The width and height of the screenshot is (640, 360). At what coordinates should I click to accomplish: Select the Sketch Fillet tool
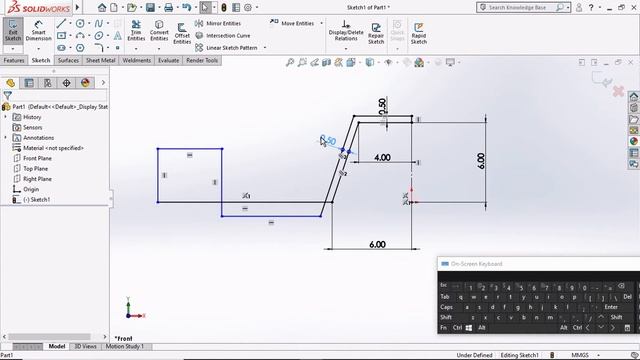tap(98, 48)
